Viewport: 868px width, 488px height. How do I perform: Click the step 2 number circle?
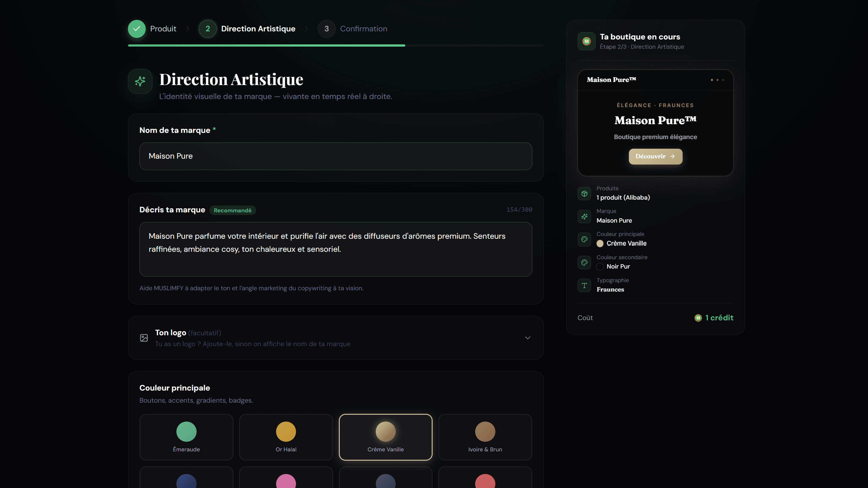[207, 29]
